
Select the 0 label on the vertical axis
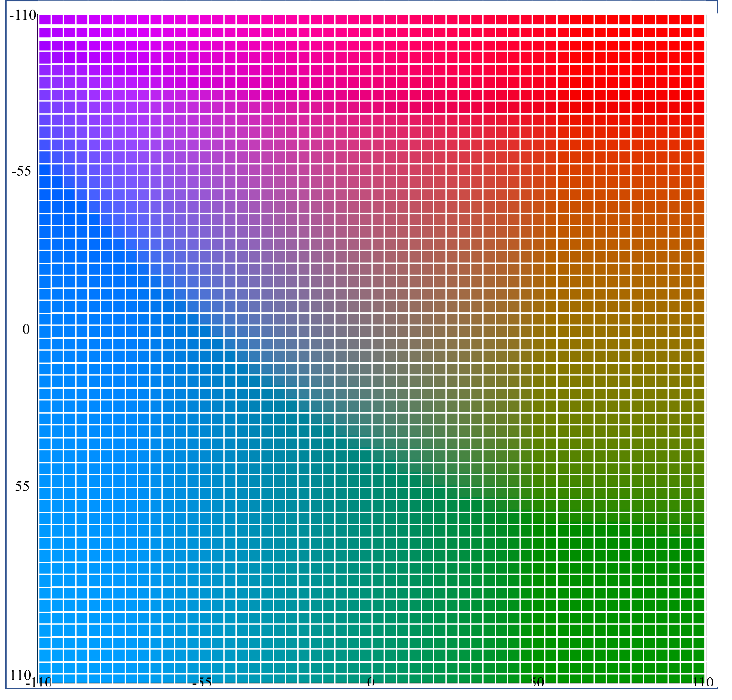(x=26, y=329)
